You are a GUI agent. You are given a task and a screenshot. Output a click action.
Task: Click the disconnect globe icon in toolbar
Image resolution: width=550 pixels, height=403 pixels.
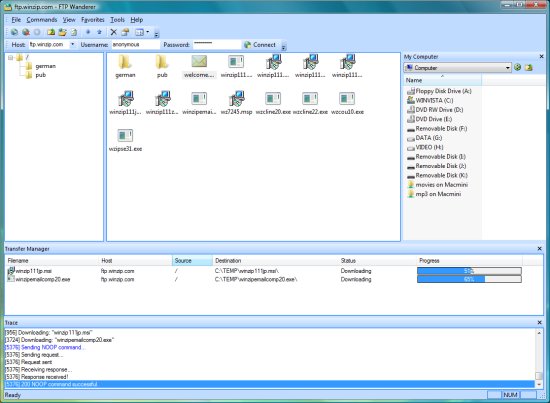26,32
